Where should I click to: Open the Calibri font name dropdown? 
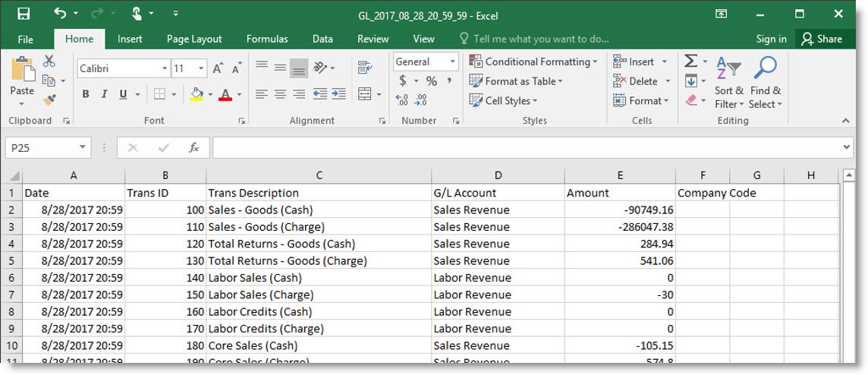tap(164, 68)
